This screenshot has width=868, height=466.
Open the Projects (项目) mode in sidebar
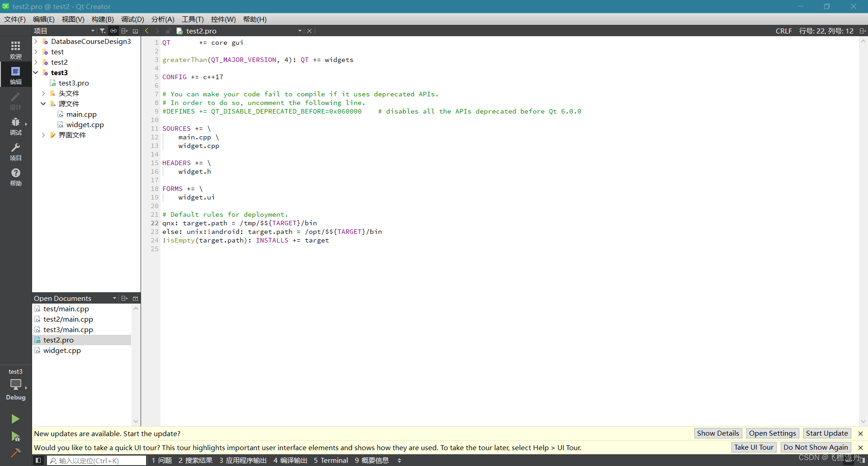click(16, 151)
